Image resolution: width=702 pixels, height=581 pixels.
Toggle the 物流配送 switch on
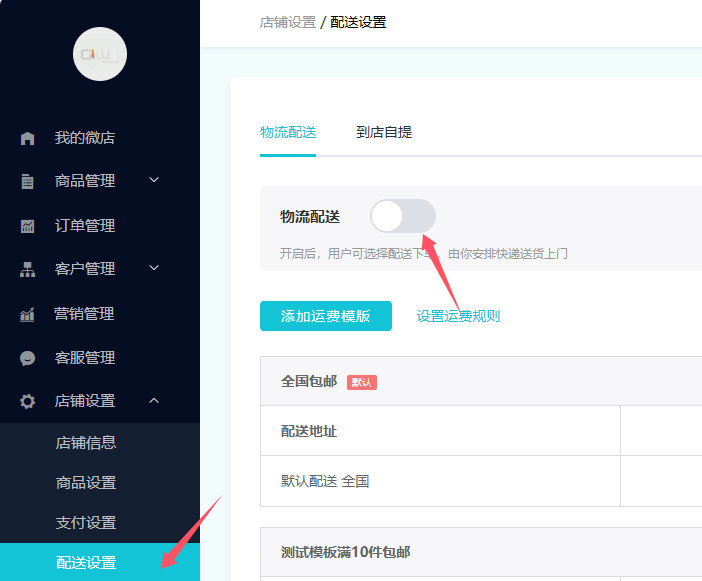coord(403,216)
